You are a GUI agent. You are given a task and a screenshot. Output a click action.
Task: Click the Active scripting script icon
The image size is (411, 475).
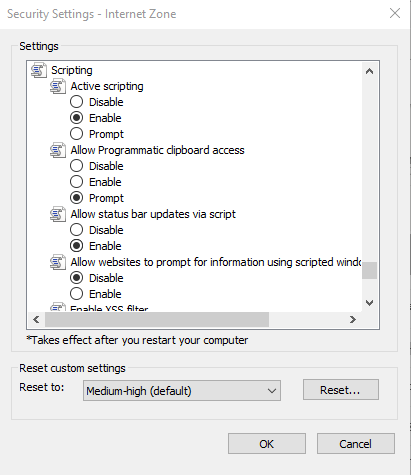click(58, 86)
